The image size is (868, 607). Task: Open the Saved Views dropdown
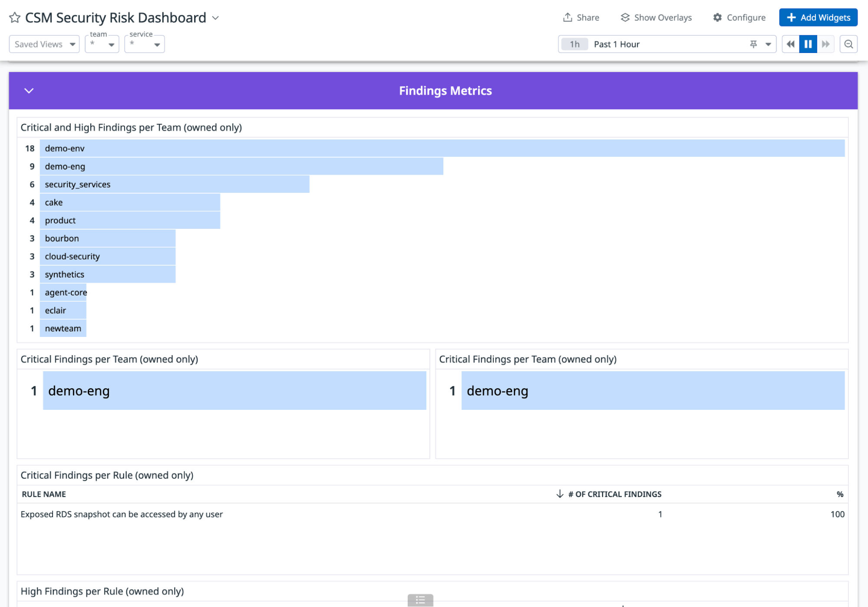pyautogui.click(x=44, y=44)
